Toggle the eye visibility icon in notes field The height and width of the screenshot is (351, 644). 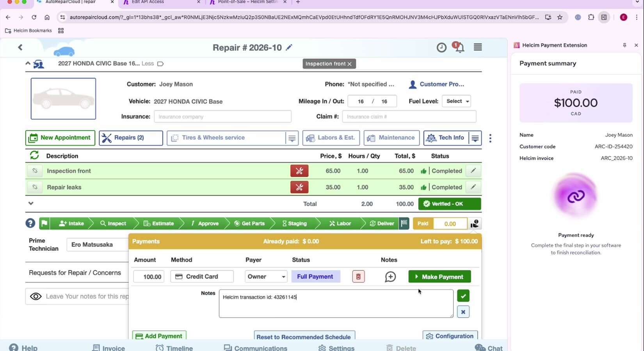click(x=36, y=296)
